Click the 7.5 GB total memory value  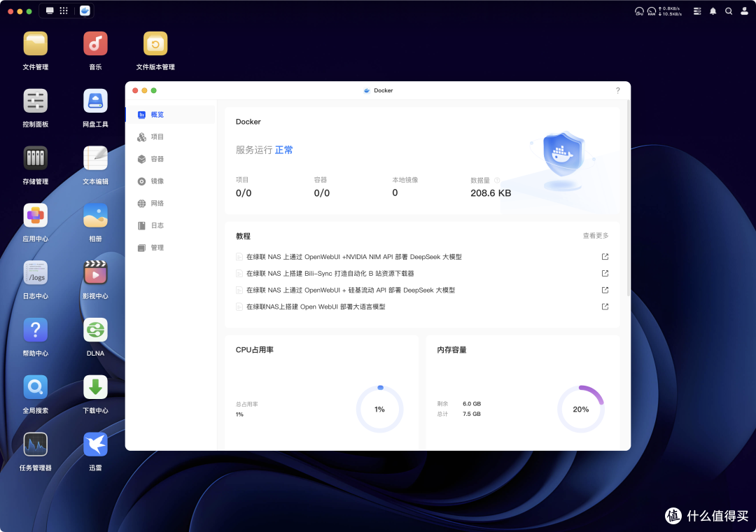(x=472, y=414)
